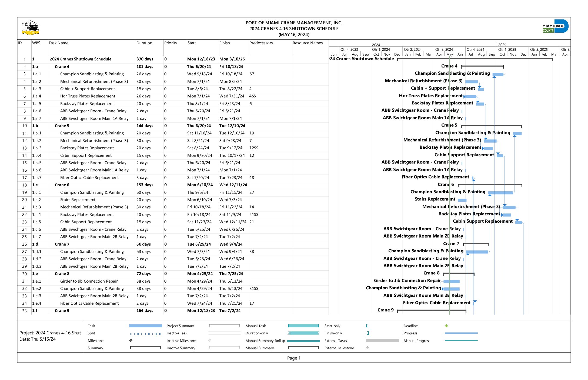
Task: Click the Inactive Milestone diamond symbol
Action: pos(210,341)
